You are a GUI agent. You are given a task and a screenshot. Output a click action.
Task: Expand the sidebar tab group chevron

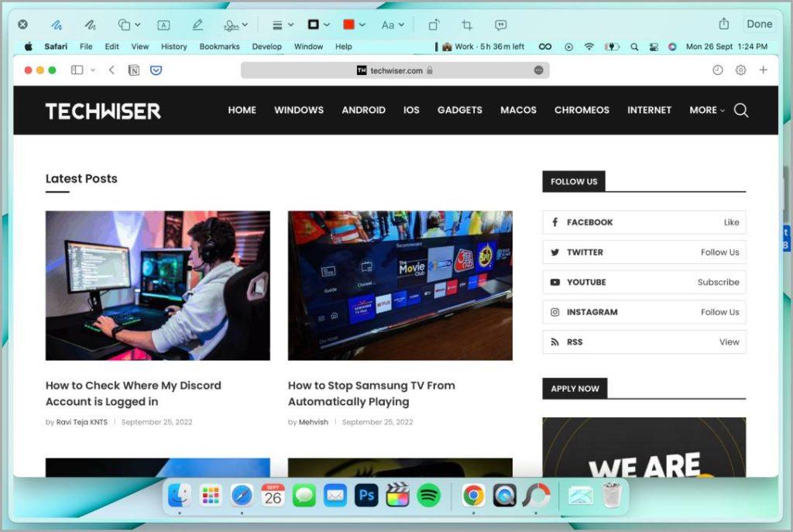[93, 70]
